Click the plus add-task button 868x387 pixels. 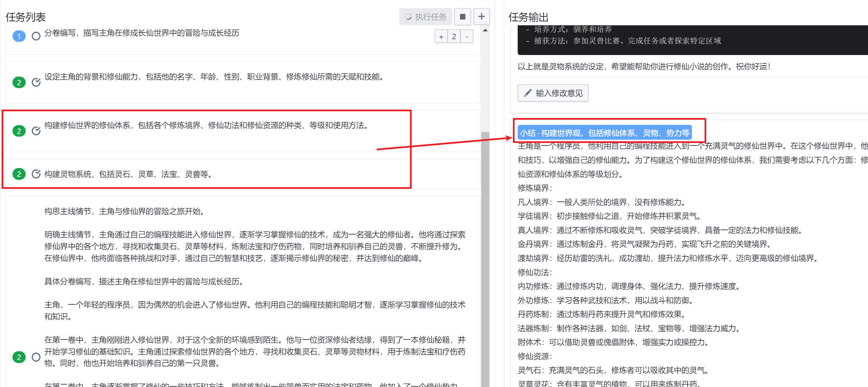point(481,17)
